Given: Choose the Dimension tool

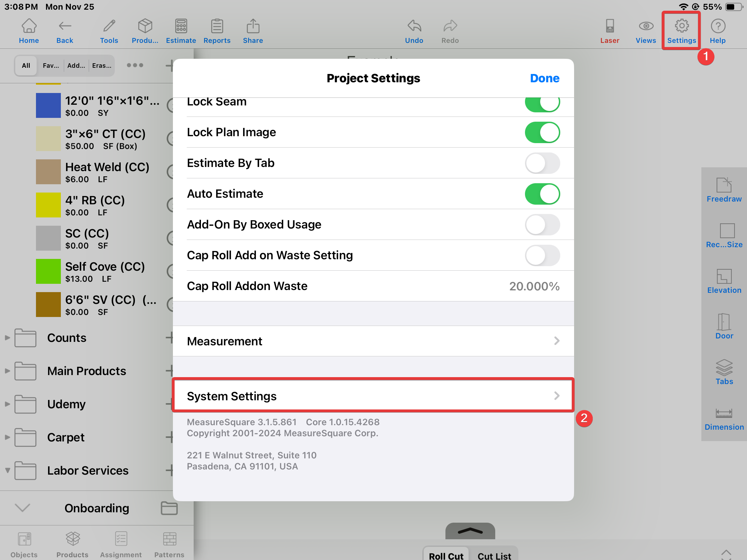Looking at the screenshot, I should [x=724, y=418].
